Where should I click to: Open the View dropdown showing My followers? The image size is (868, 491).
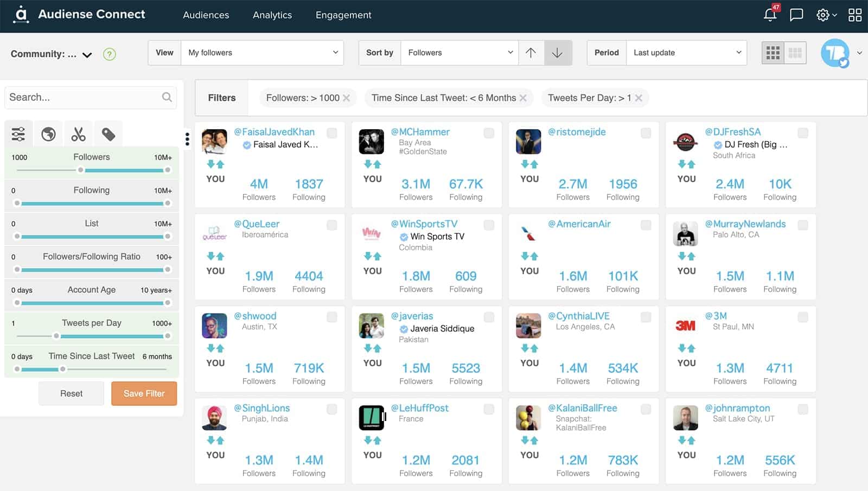[x=263, y=53]
